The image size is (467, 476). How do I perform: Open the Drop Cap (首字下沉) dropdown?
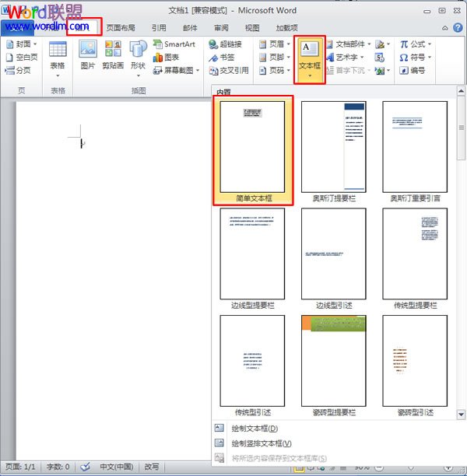coord(349,71)
